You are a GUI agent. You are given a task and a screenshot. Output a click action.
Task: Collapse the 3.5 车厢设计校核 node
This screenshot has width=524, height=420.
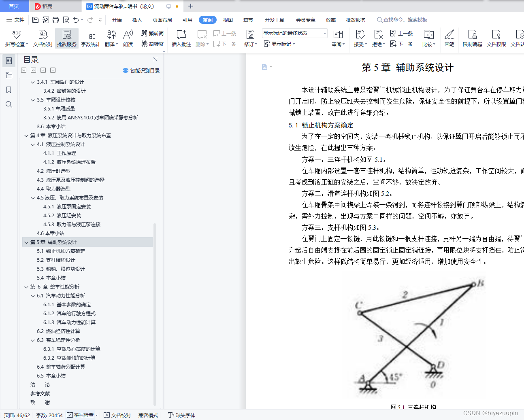point(33,100)
